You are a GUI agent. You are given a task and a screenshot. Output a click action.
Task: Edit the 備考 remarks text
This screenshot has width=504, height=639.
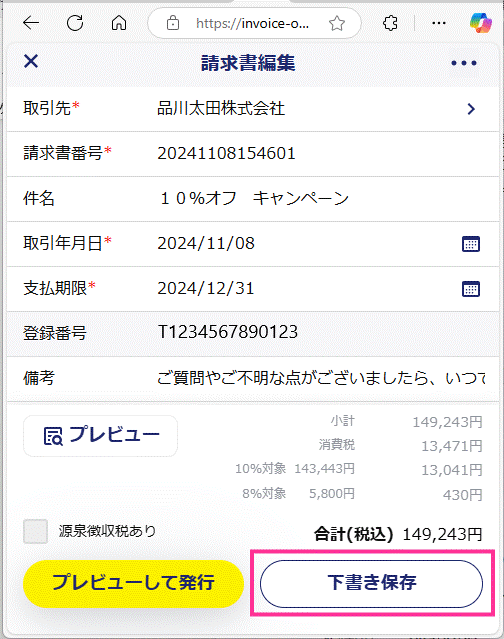point(321,378)
